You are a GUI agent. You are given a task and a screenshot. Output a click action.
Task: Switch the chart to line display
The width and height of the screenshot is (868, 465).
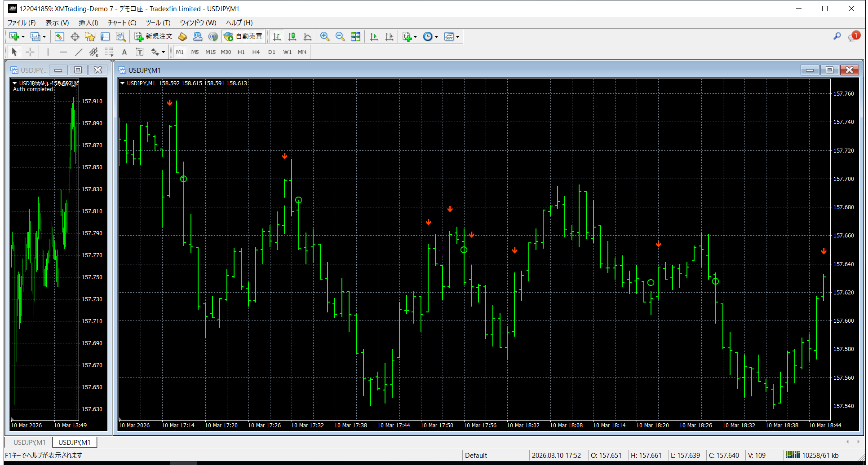click(x=307, y=36)
